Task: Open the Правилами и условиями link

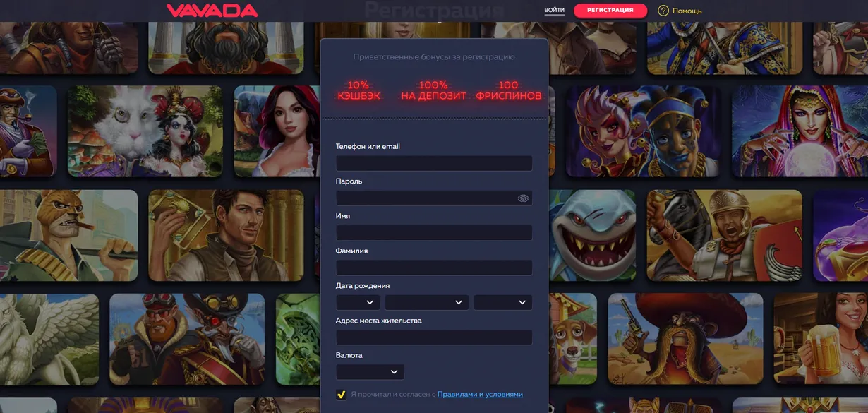Action: (480, 394)
